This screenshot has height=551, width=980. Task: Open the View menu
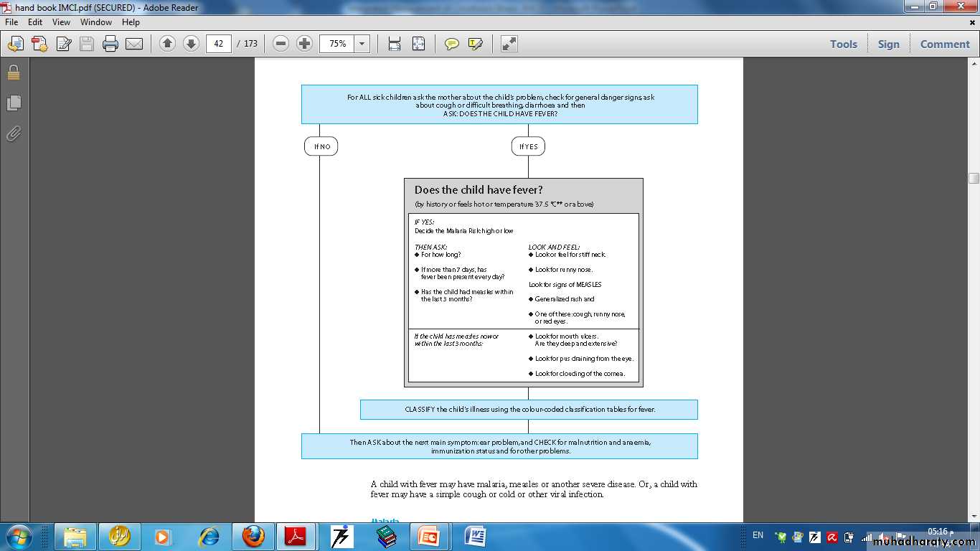(x=61, y=22)
